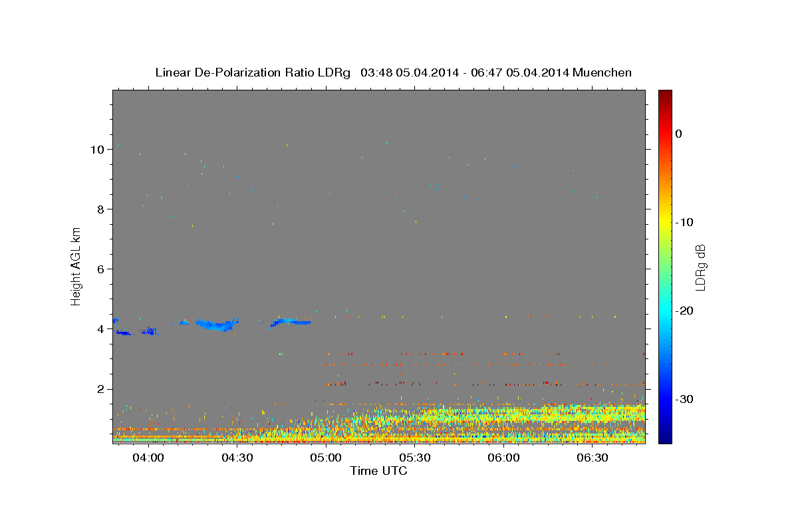Click the 04:00 time tick label
The width and height of the screenshot is (798, 532).
tap(148, 458)
